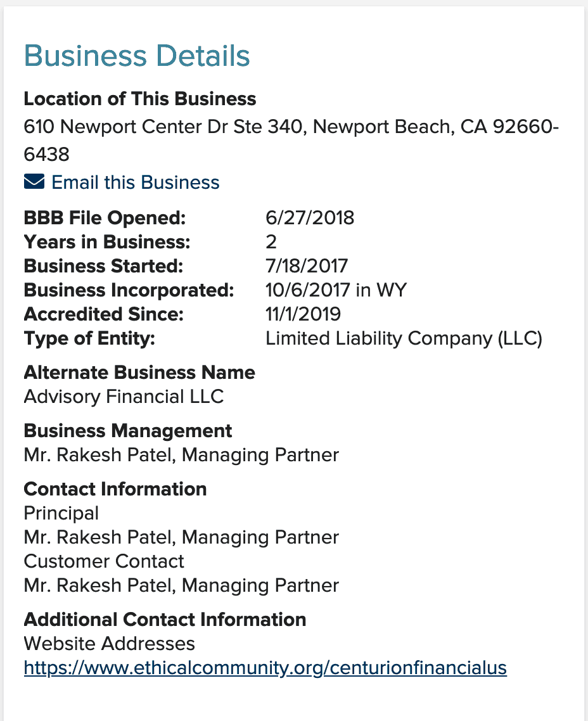Select the 11/1/2019 accredited date
Screen dimensions: 588x721
pos(303,314)
